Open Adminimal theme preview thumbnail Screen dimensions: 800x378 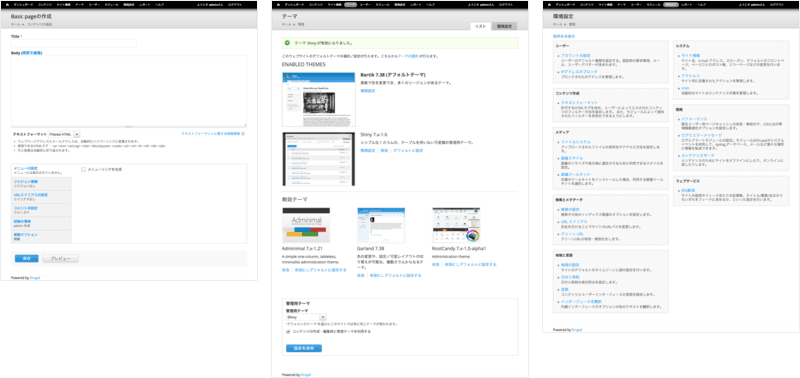pyautogui.click(x=306, y=225)
